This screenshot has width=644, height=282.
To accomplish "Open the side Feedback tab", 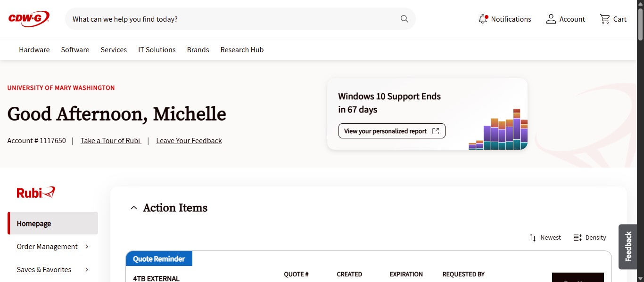I will tap(628, 246).
